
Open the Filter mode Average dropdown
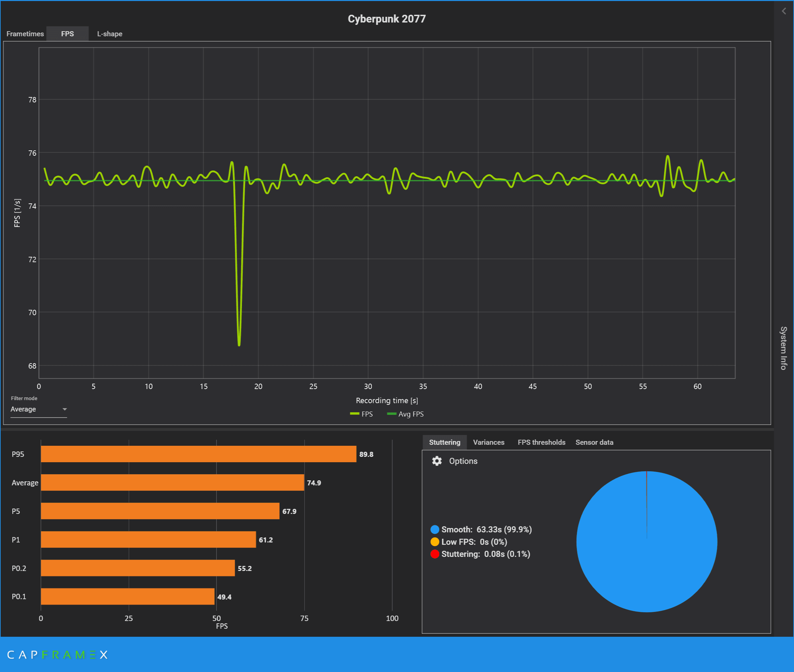click(x=39, y=409)
